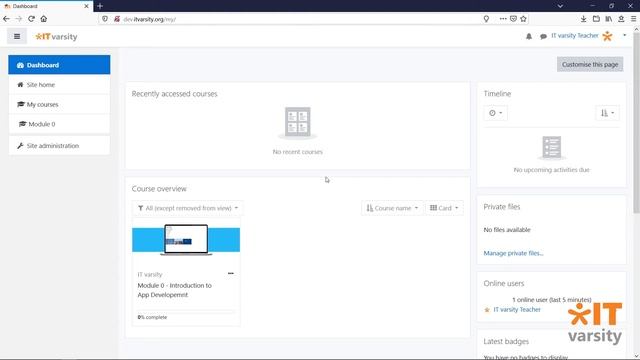
Task: Click the browser Forward arrow
Action: [x=19, y=19]
